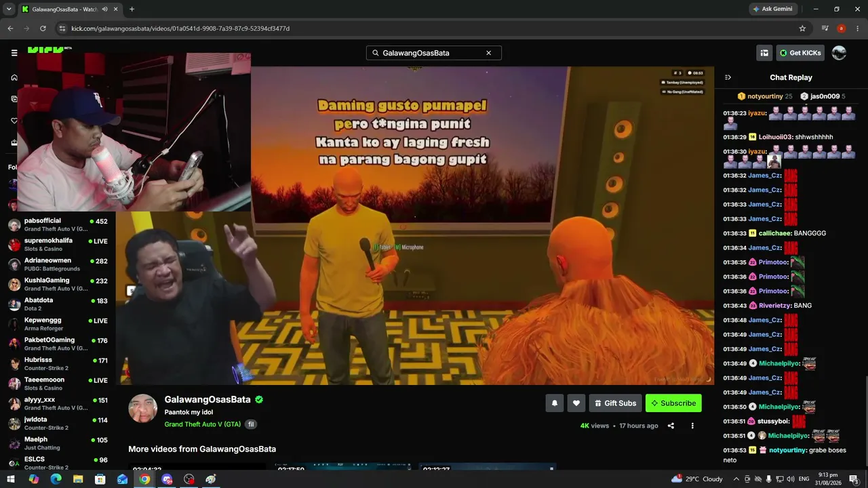The image size is (868, 488).
Task: Open a new browser tab
Action: [132, 9]
